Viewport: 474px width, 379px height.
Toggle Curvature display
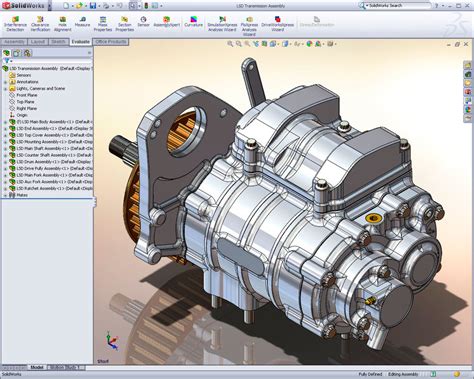(x=193, y=22)
